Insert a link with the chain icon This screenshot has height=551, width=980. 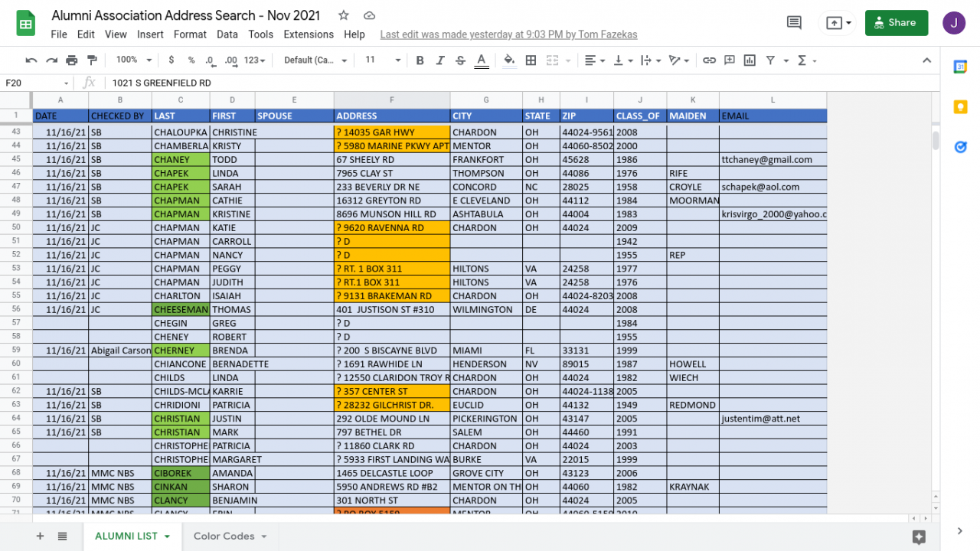(710, 60)
